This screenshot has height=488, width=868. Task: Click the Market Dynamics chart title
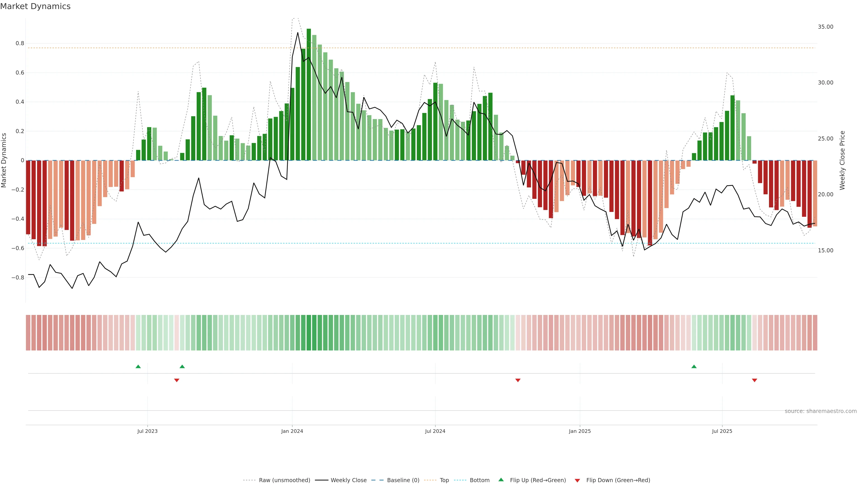(35, 6)
